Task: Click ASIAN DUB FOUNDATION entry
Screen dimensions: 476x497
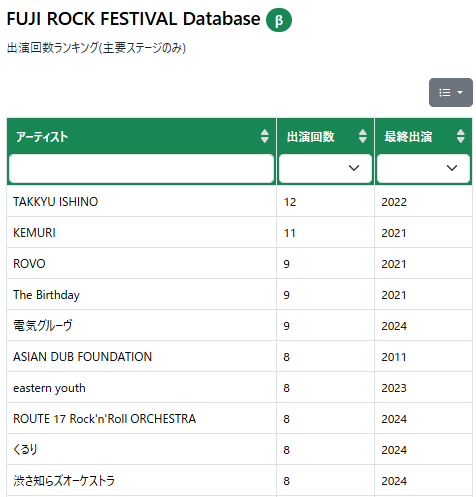Action: (82, 357)
